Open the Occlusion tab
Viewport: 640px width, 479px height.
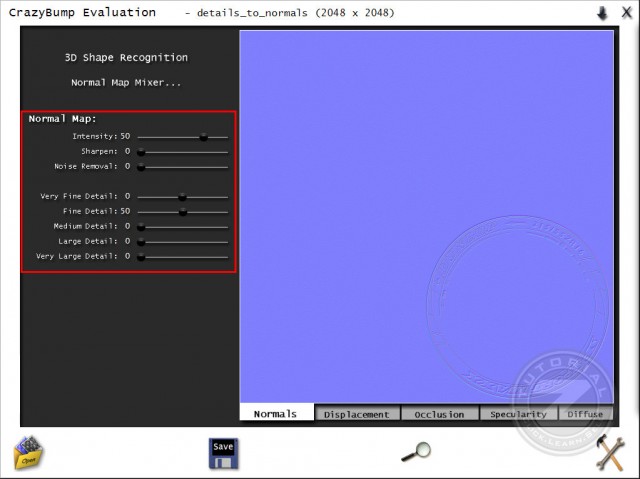tap(439, 414)
